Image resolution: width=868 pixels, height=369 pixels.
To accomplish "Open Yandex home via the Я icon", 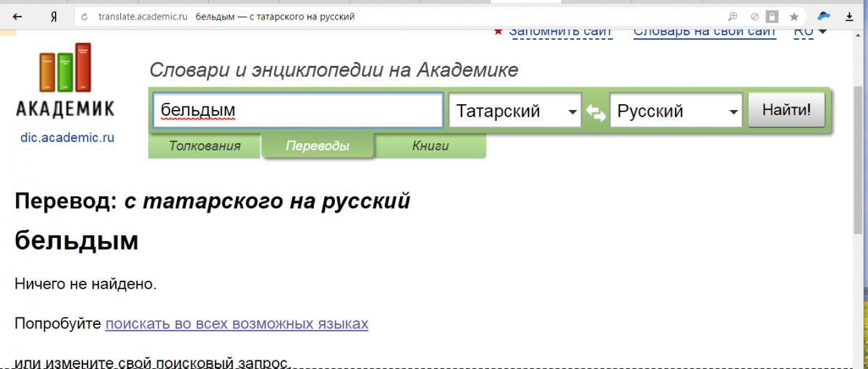I will coord(54,16).
